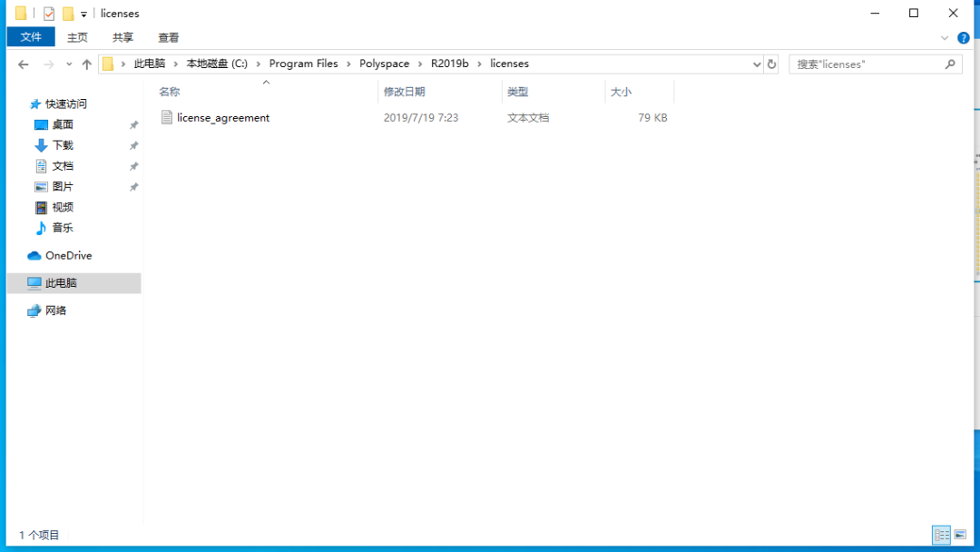Go up one folder level
Screen dimensions: 980x552
[x=87, y=64]
